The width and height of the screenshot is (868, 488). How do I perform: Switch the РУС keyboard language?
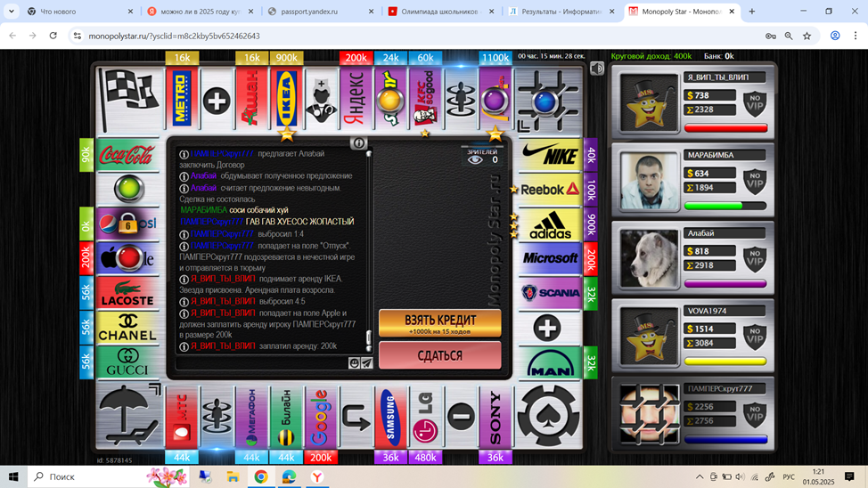pyautogui.click(x=789, y=476)
